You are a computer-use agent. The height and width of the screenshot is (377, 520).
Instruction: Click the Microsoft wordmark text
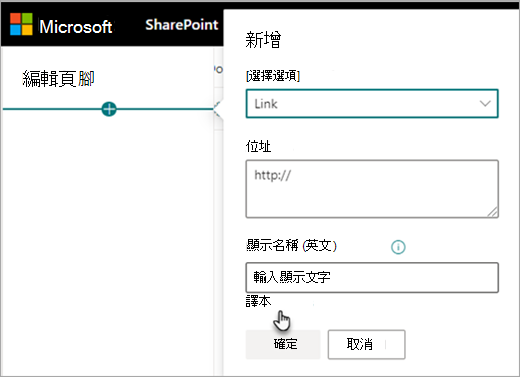(76, 26)
